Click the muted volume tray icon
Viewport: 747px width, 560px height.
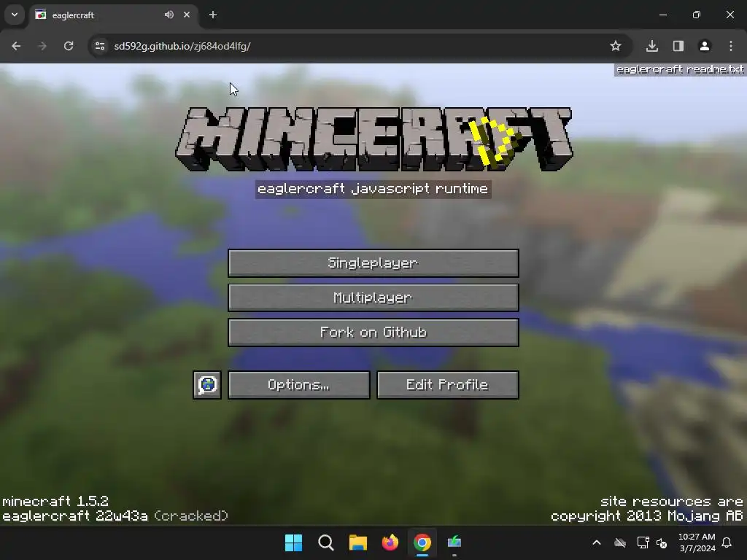pos(662,542)
